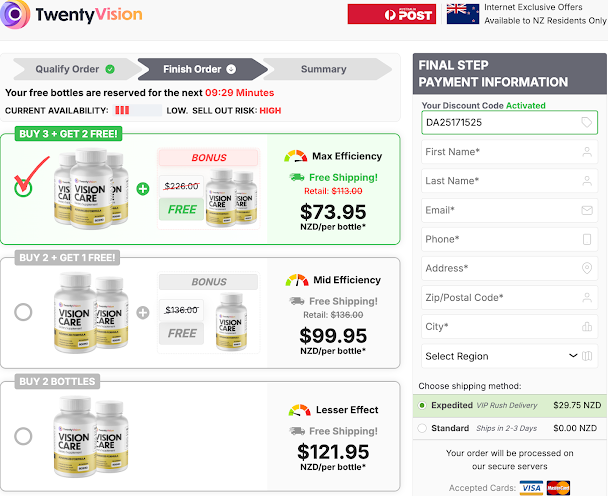Choose Standard shipping radio option
The width and height of the screenshot is (608, 496).
coord(422,428)
